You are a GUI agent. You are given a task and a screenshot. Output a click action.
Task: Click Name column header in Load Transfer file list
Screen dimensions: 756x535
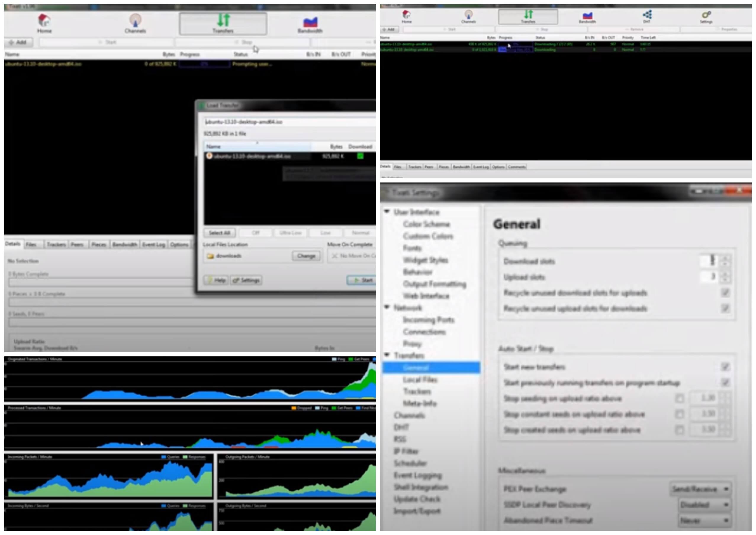pos(258,146)
